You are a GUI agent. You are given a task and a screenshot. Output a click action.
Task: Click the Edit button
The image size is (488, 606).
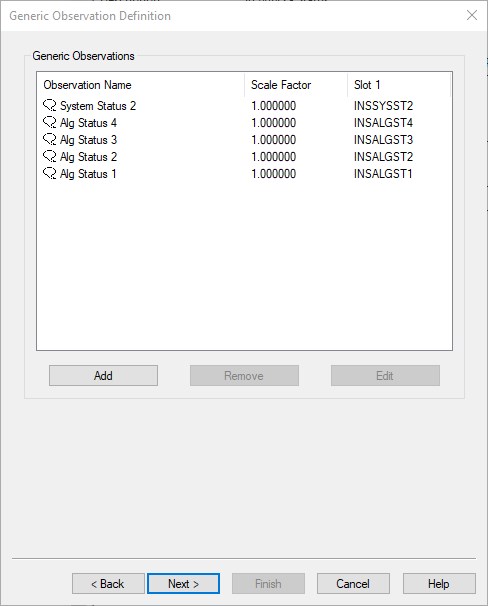385,376
